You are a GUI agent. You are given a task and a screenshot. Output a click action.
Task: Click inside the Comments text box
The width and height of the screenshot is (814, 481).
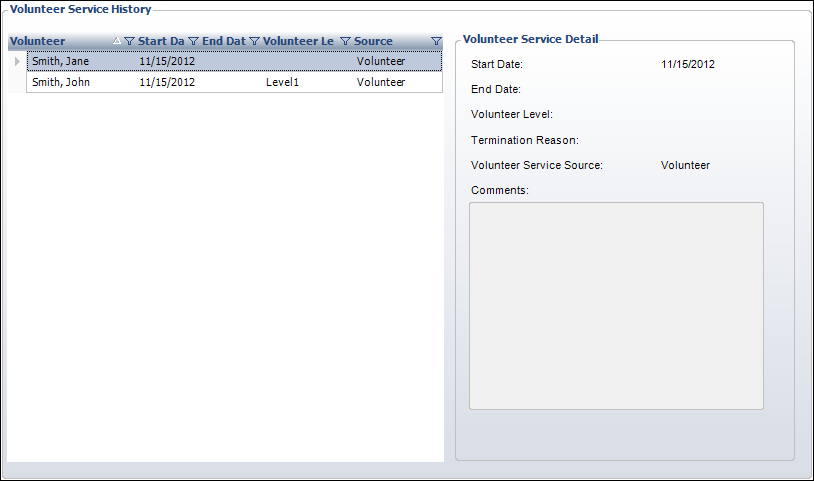[x=616, y=306]
